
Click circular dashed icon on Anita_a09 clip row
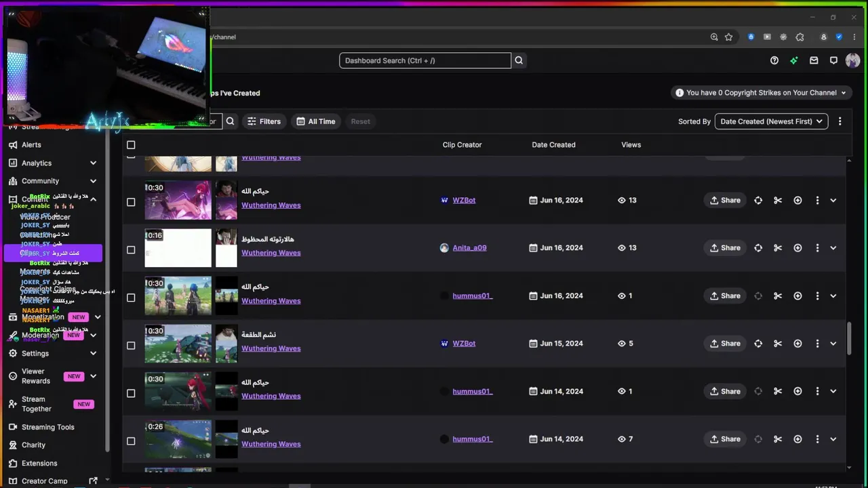click(758, 248)
